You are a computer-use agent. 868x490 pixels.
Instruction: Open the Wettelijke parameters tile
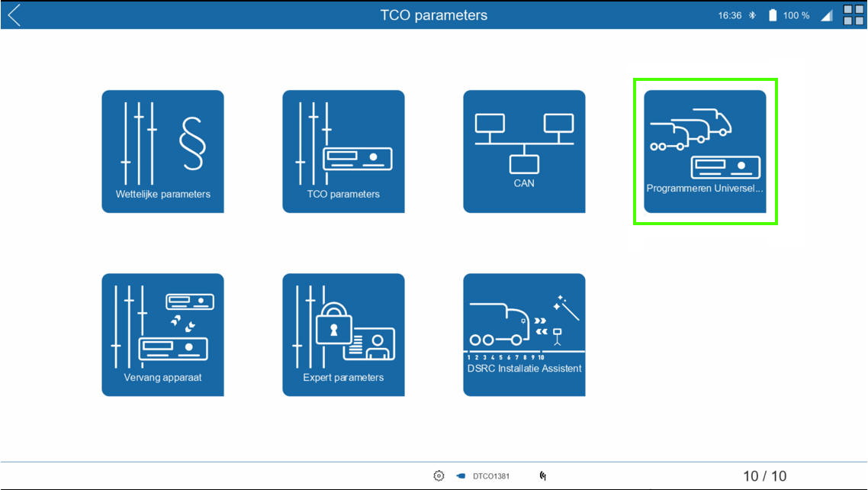coord(162,151)
